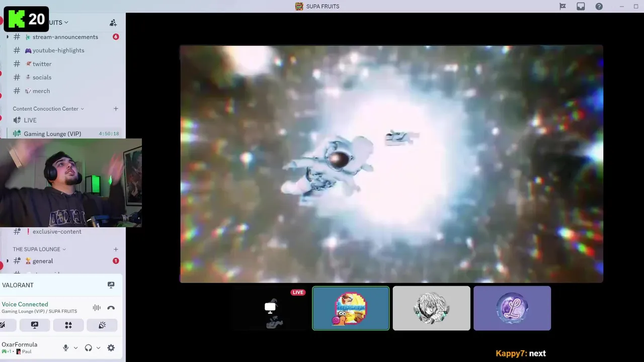Click the Share Your Screen button
The width and height of the screenshot is (644, 362).
(x=35, y=325)
